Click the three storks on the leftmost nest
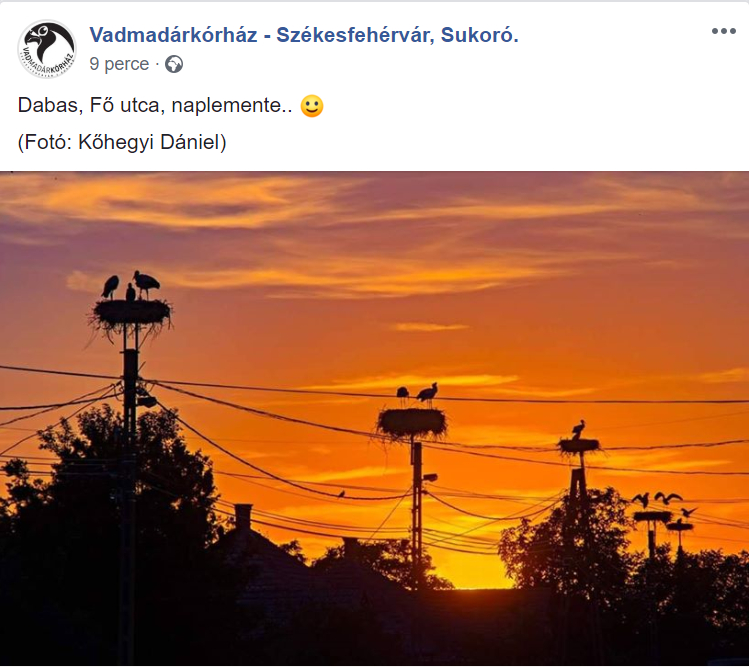The image size is (749, 667). [130, 286]
